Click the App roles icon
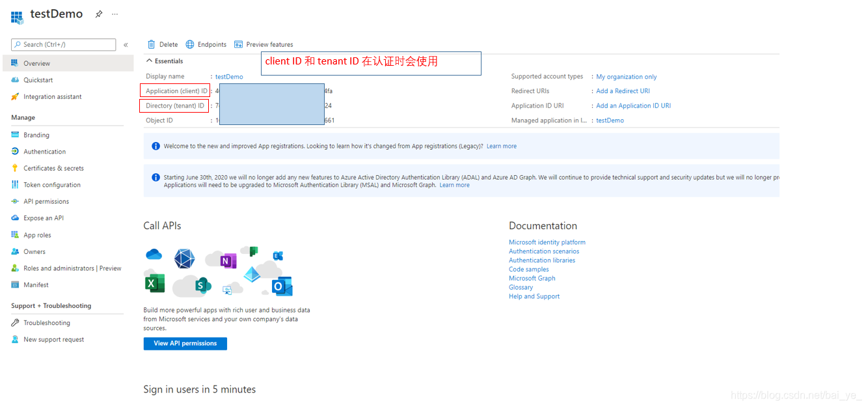The height and width of the screenshot is (407, 868). click(15, 235)
